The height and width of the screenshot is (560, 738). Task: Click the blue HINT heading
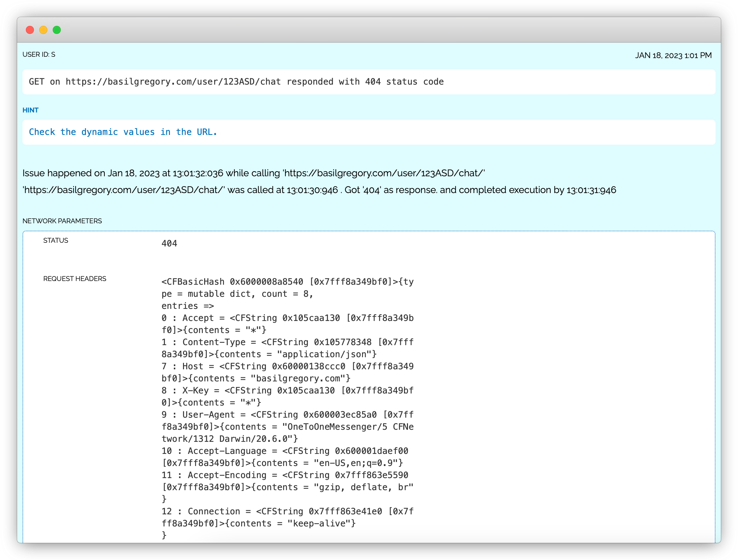click(30, 110)
